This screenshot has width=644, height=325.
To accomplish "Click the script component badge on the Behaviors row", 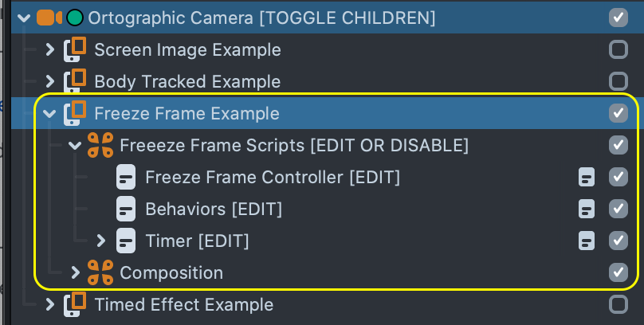I will 587,209.
